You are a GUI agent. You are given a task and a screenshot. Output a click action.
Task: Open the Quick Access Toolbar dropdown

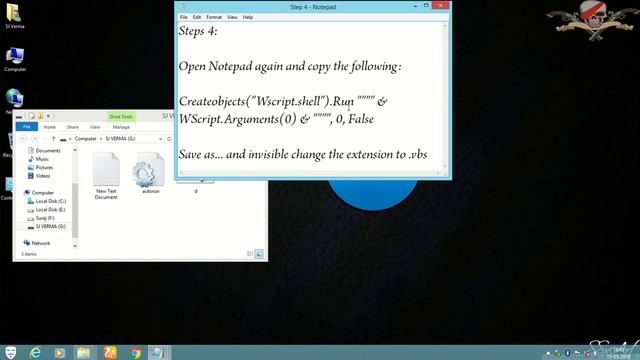[x=48, y=116]
